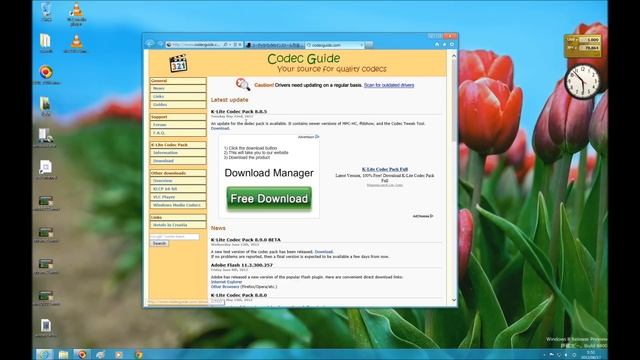Click the magnifier icon beside the Caution notice
The width and height of the screenshot is (640, 360).
[x=243, y=84]
